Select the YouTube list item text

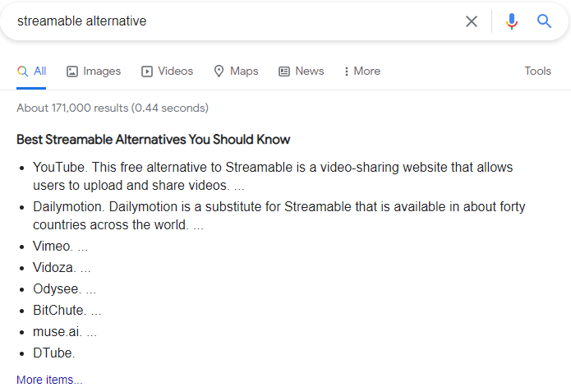pos(273,177)
